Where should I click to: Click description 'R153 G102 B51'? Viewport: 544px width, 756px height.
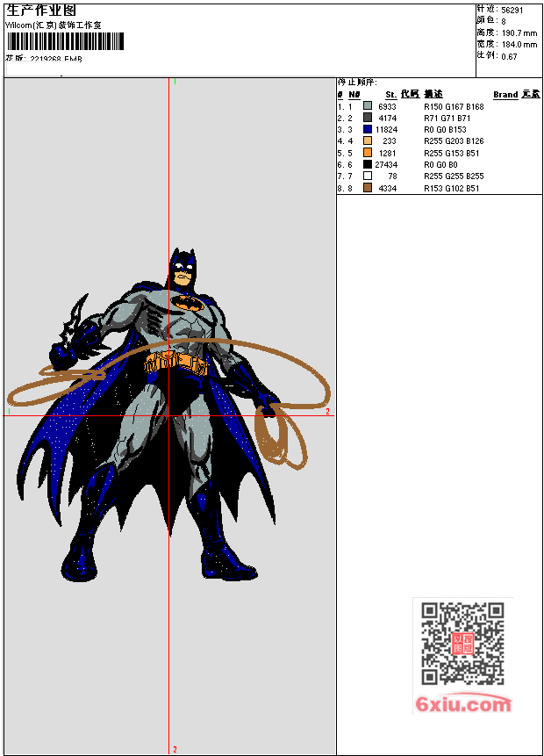point(452,189)
